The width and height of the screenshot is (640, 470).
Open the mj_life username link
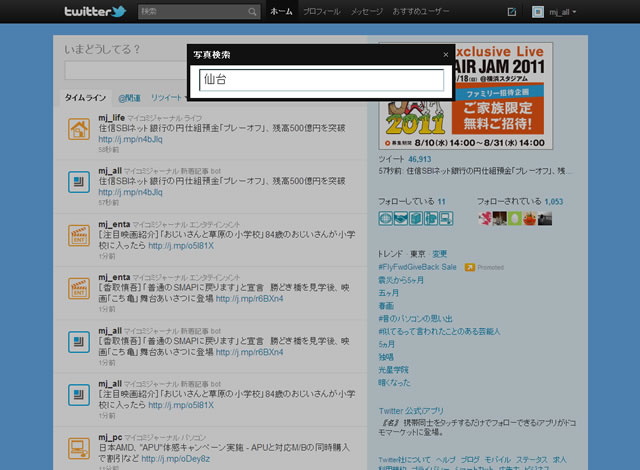pyautogui.click(x=111, y=118)
